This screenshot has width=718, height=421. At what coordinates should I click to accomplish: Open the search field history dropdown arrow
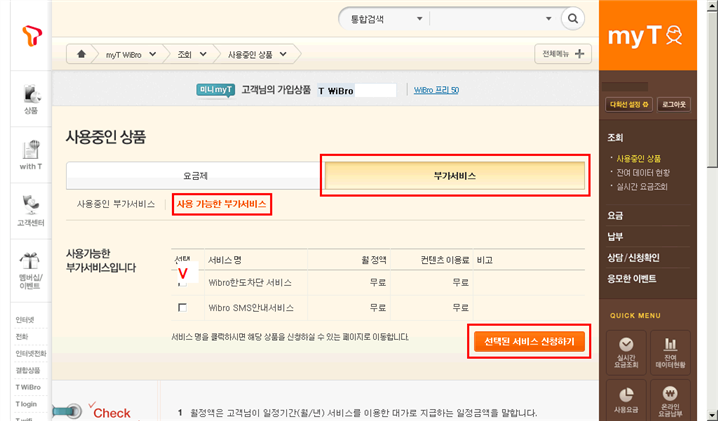click(x=548, y=19)
